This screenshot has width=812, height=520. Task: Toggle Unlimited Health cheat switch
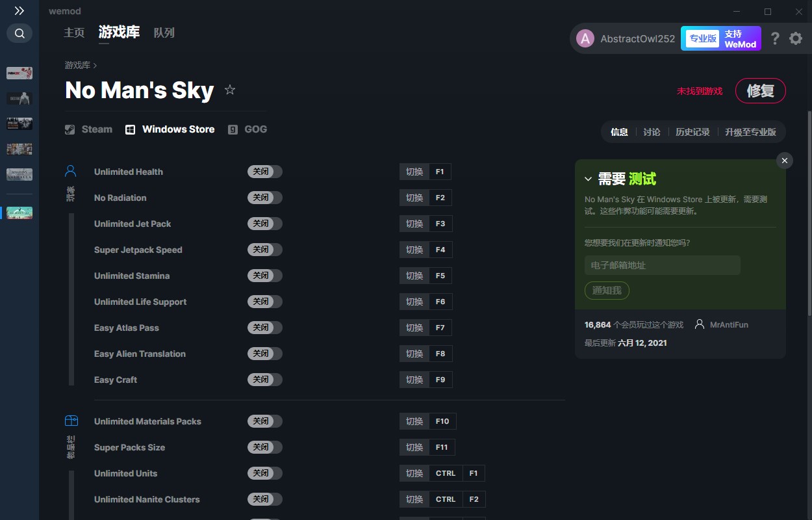(x=265, y=172)
